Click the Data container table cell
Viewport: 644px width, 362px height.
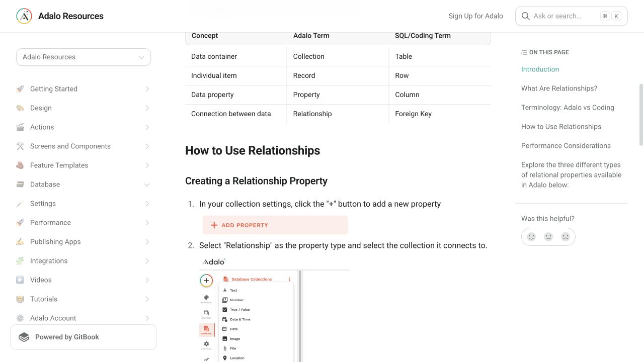click(236, 56)
